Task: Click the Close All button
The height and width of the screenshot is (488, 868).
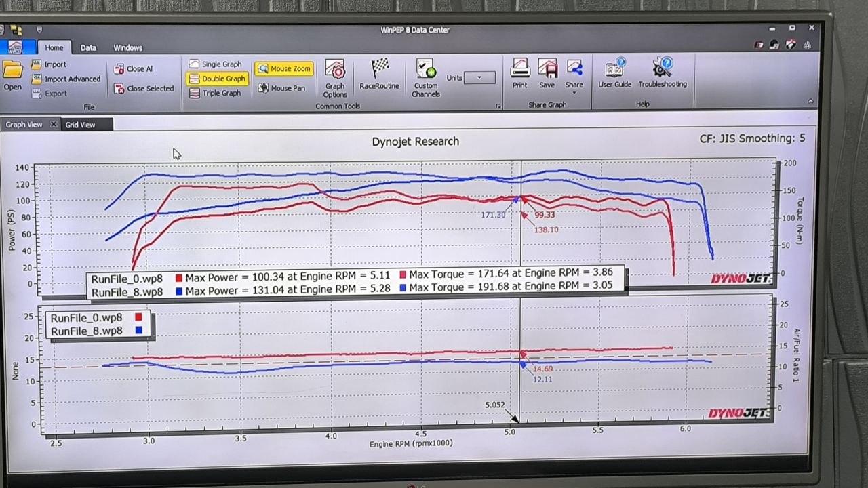Action: click(x=134, y=69)
